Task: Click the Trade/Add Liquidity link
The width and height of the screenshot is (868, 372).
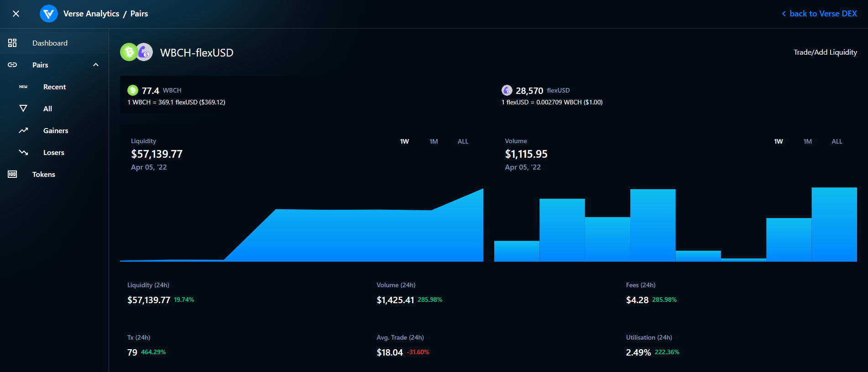Action: pos(825,52)
